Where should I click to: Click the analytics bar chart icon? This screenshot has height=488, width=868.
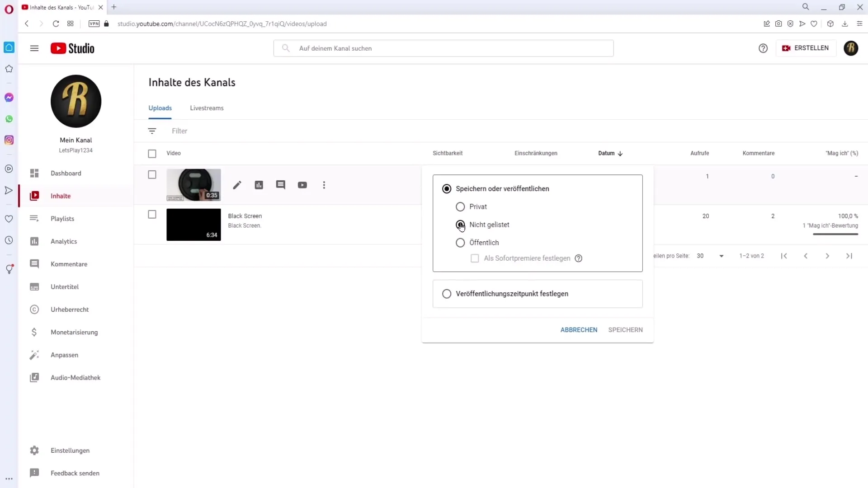pos(258,185)
